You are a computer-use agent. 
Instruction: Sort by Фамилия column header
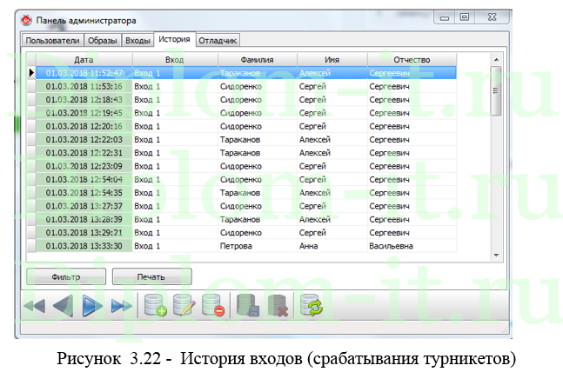(x=257, y=60)
